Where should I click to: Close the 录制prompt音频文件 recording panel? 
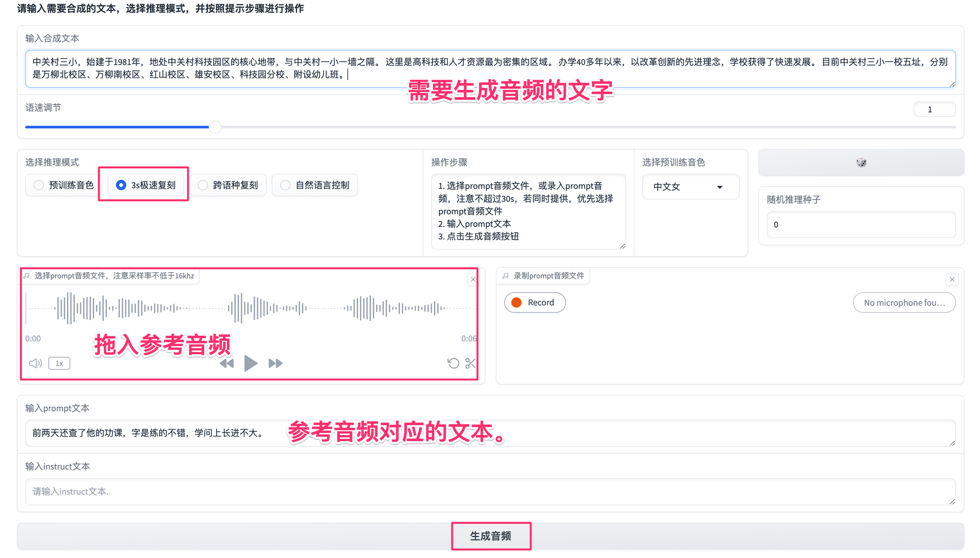[x=952, y=279]
